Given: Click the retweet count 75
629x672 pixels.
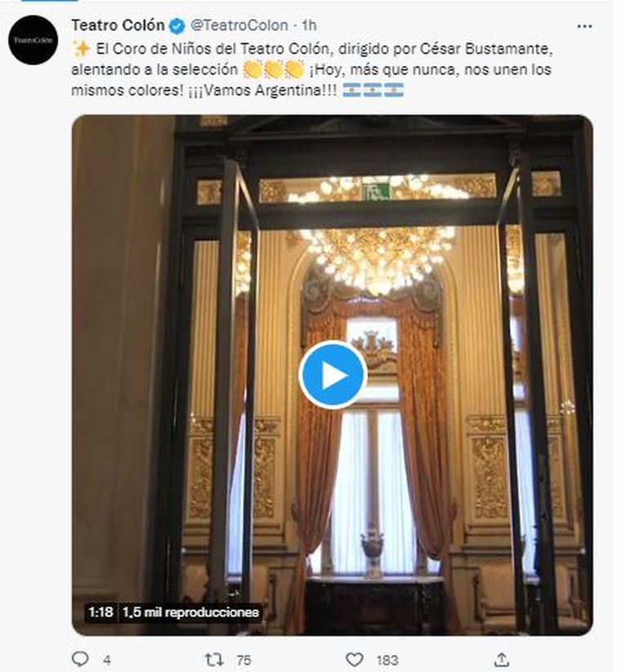Looking at the screenshot, I should tap(243, 661).
